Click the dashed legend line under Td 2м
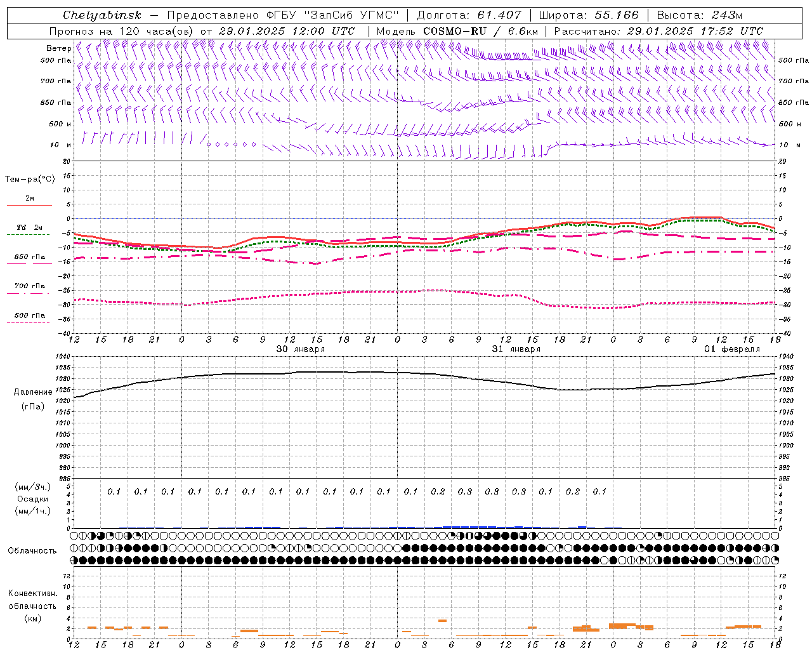The width and height of the screenshot is (812, 650). tap(28, 234)
